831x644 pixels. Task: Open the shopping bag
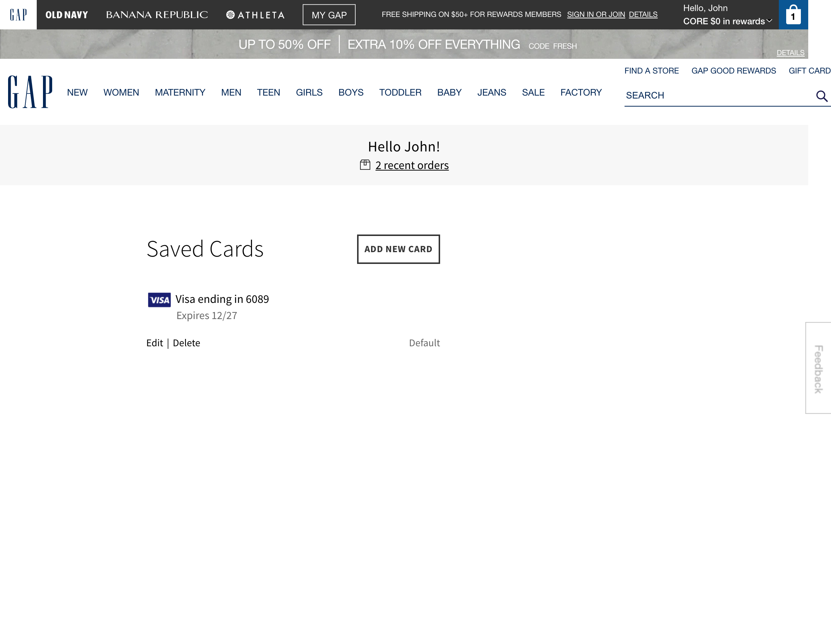[793, 14]
